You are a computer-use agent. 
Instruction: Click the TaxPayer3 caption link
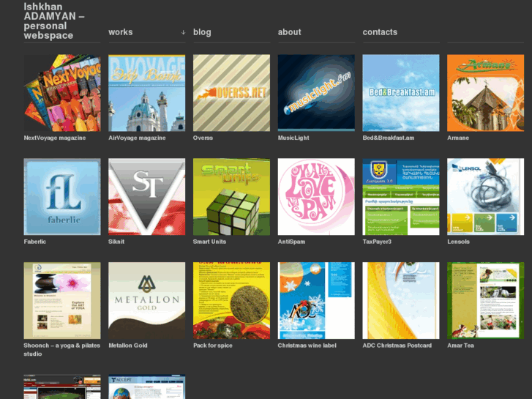[377, 242]
